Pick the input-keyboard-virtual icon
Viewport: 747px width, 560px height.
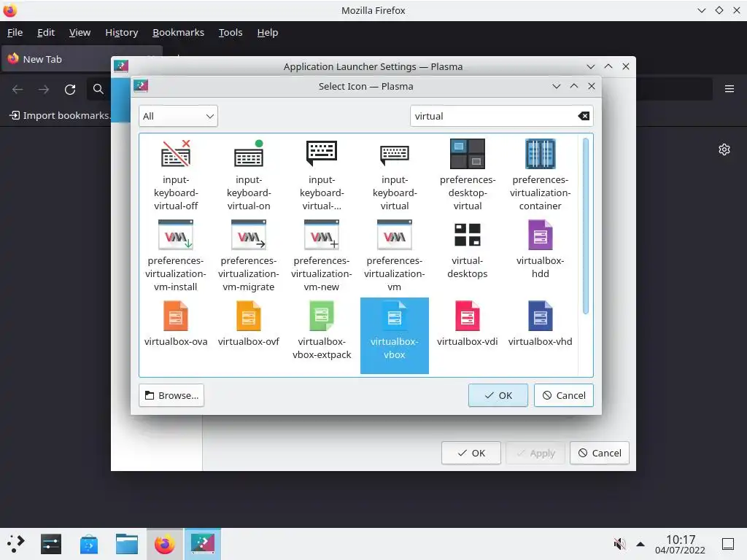(x=395, y=174)
